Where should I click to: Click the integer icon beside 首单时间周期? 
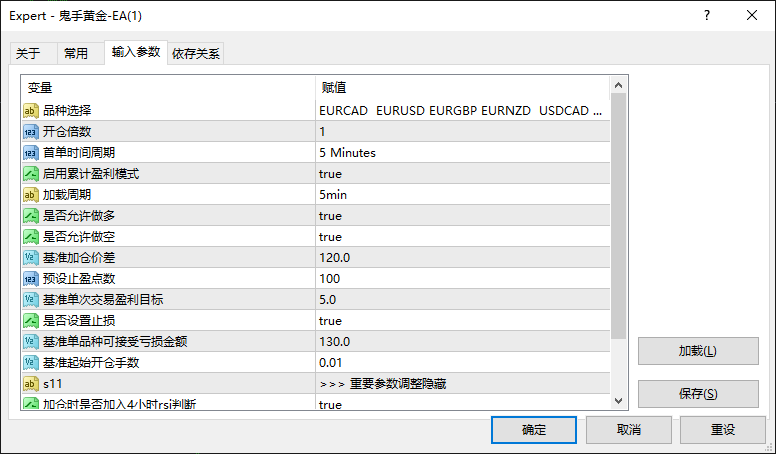click(31, 152)
